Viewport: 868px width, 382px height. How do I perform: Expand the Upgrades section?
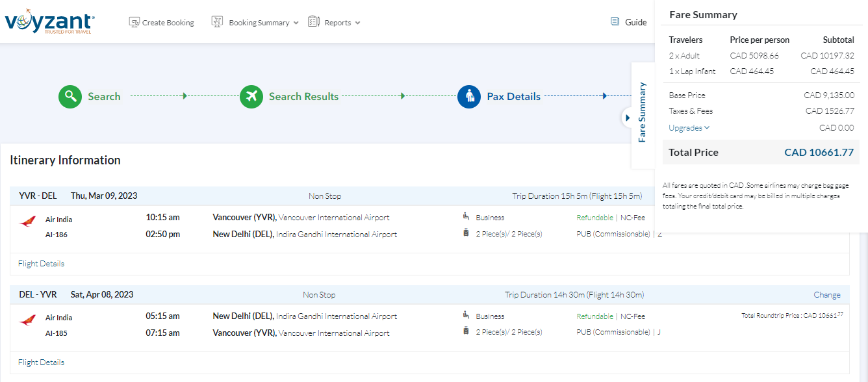click(689, 128)
